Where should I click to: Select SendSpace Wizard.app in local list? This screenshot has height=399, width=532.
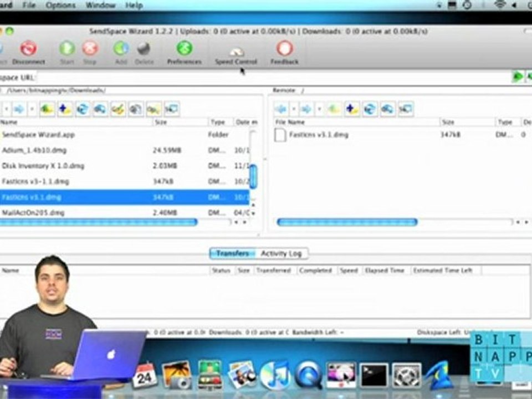125,135
